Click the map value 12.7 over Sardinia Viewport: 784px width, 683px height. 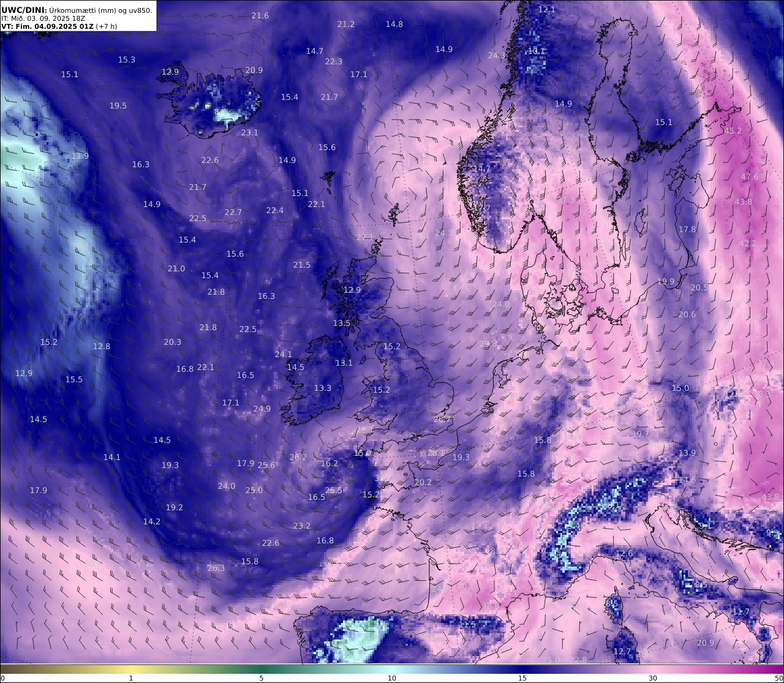click(x=622, y=651)
